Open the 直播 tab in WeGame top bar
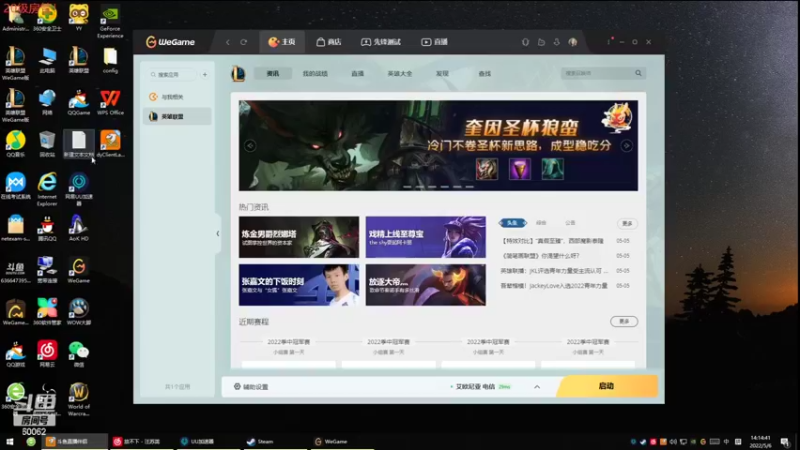Image resolution: width=800 pixels, height=450 pixels. [434, 42]
